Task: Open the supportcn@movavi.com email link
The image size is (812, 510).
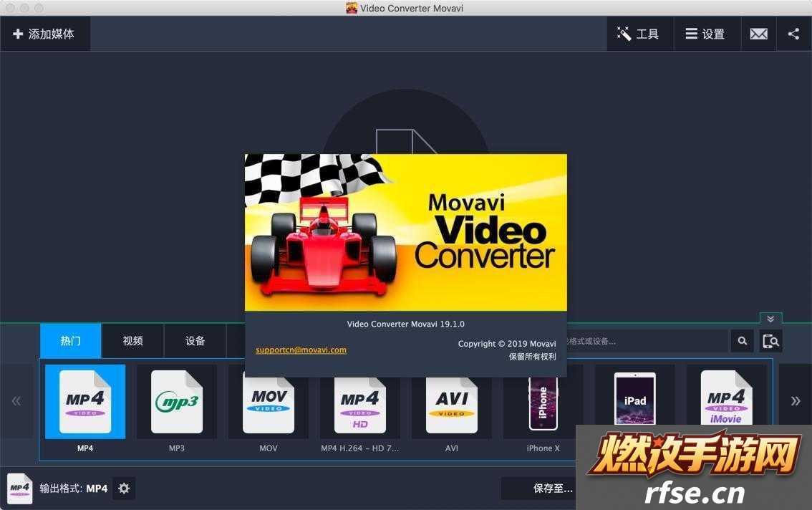Action: pyautogui.click(x=301, y=350)
